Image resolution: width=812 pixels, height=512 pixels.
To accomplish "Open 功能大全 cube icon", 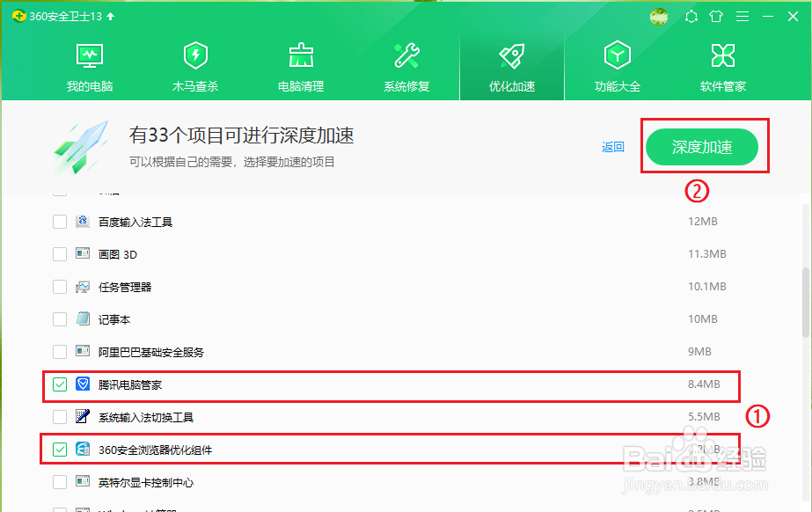I will [618, 55].
